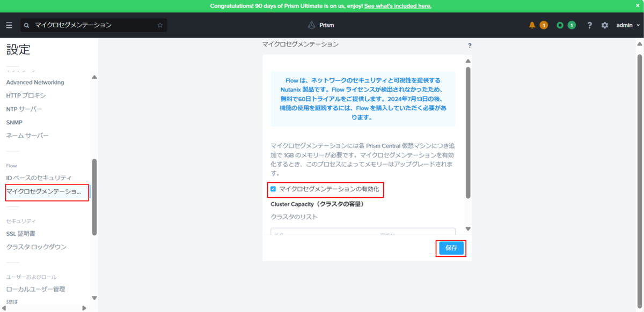The height and width of the screenshot is (312, 644).
Task: Click sidebar horizontal scroll right arrow
Action: click(x=84, y=308)
